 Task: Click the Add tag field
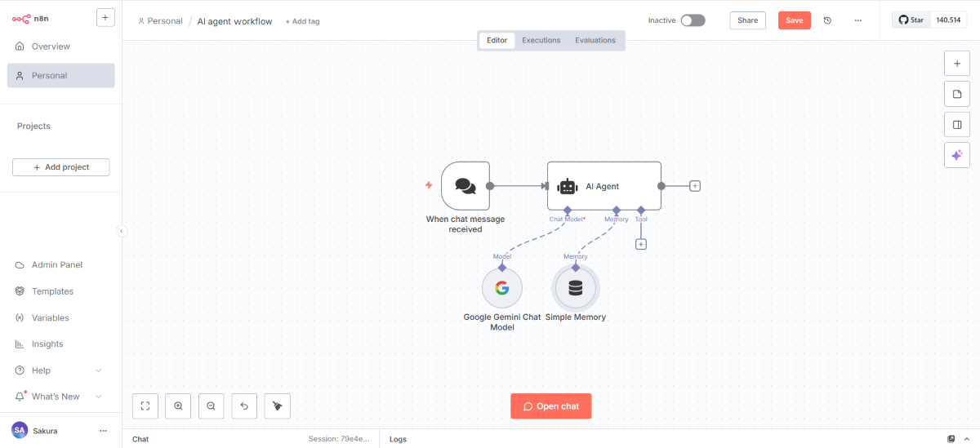(302, 21)
